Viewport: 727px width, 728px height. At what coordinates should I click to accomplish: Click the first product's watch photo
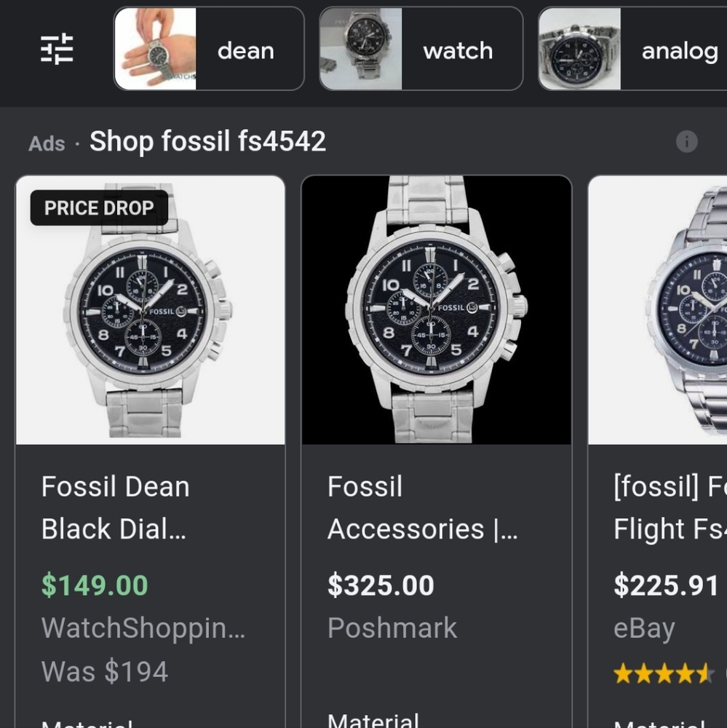tap(151, 311)
